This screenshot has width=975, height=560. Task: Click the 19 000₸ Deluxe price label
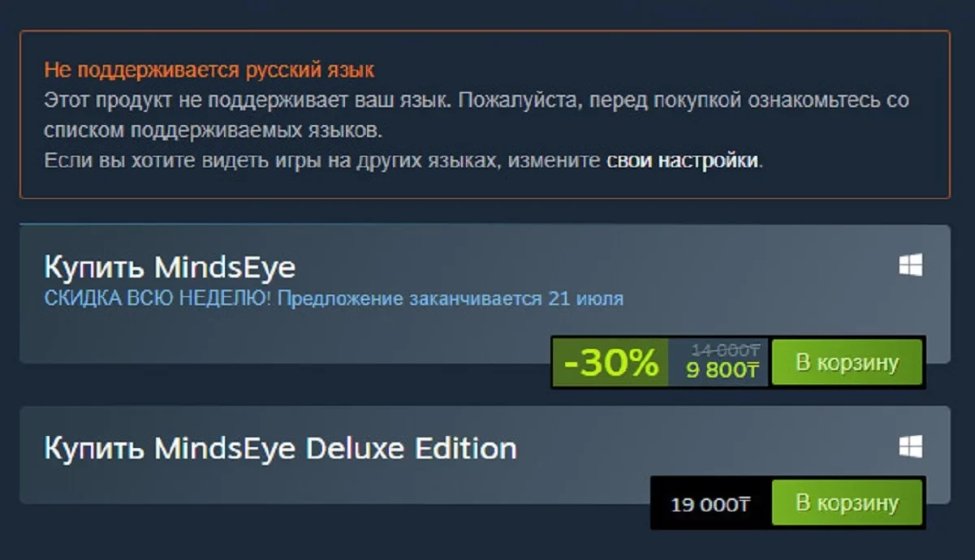click(710, 505)
